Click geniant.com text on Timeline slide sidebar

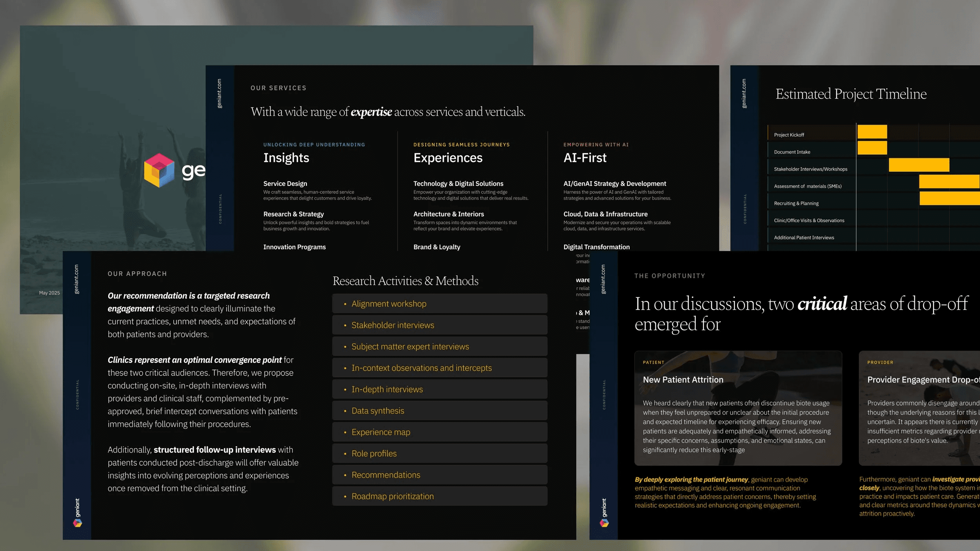744,93
